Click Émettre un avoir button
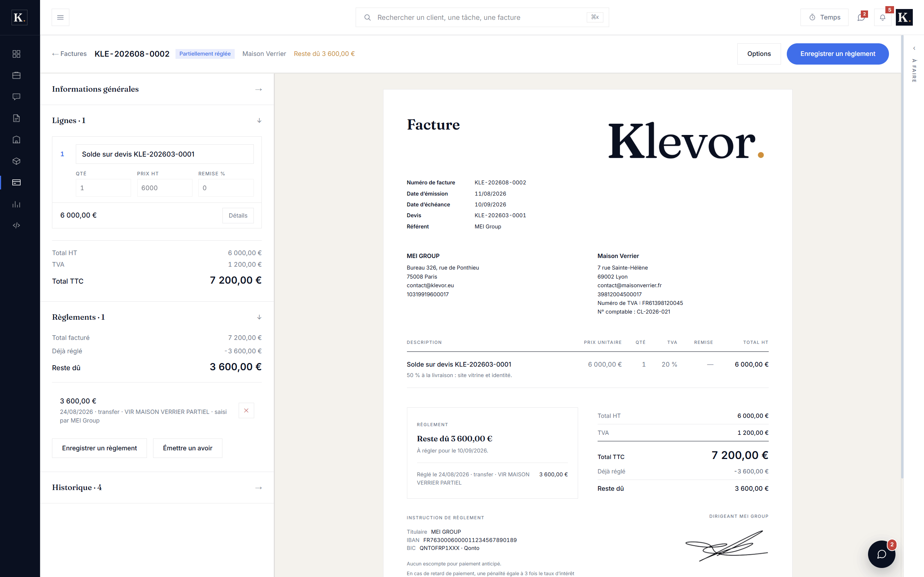 (187, 448)
